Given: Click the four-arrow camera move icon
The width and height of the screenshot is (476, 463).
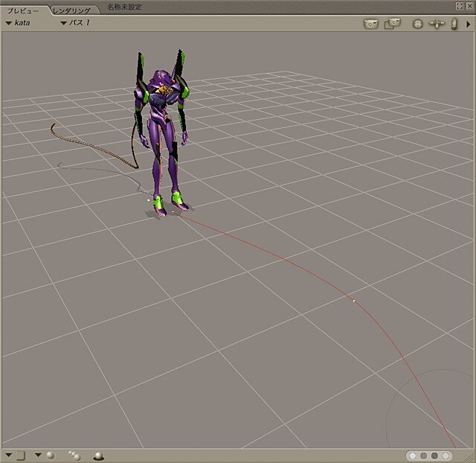Looking at the screenshot, I should point(437,24).
